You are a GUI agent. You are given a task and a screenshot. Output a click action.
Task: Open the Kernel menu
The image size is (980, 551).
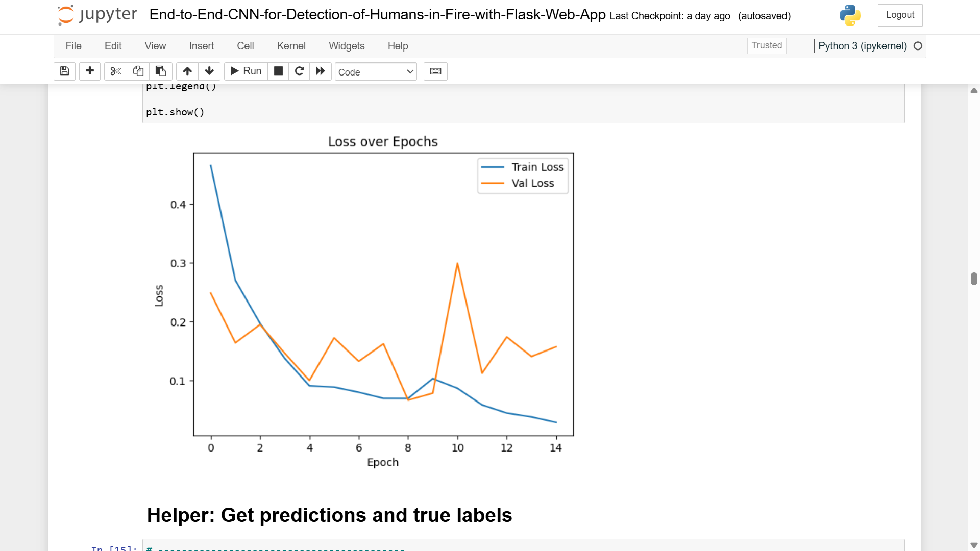(291, 46)
